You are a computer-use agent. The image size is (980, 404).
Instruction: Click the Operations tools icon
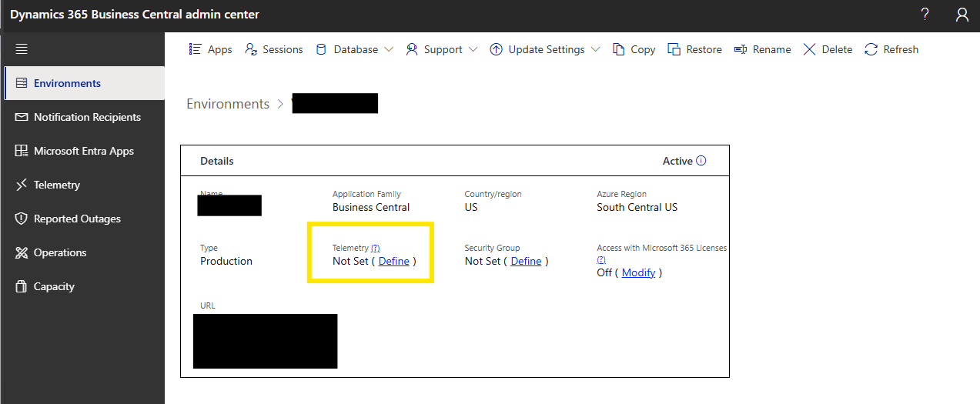(x=22, y=252)
